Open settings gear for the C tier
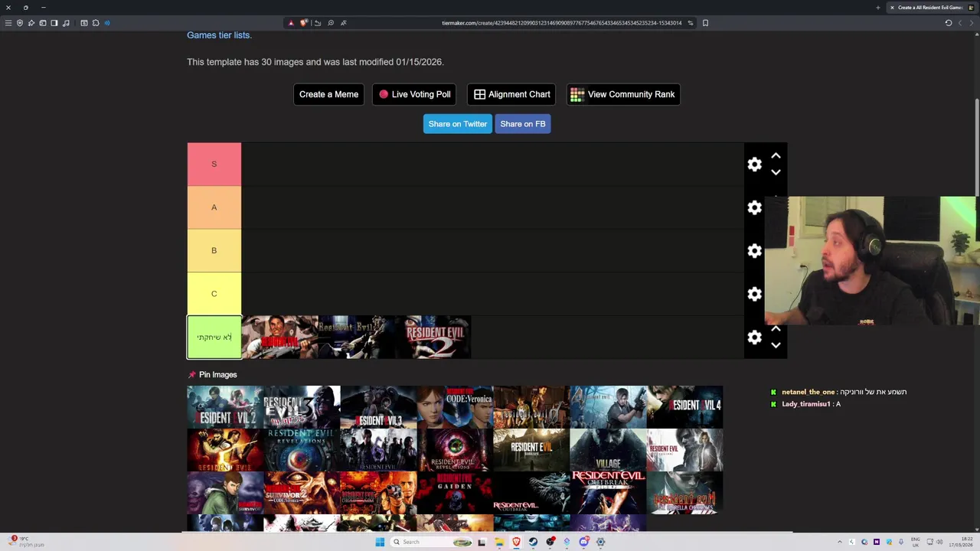980x551 pixels. (755, 294)
